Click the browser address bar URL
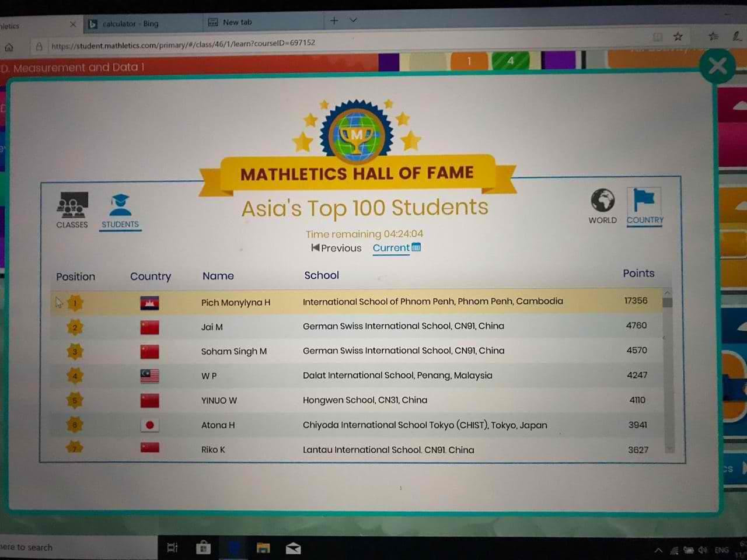 click(183, 44)
